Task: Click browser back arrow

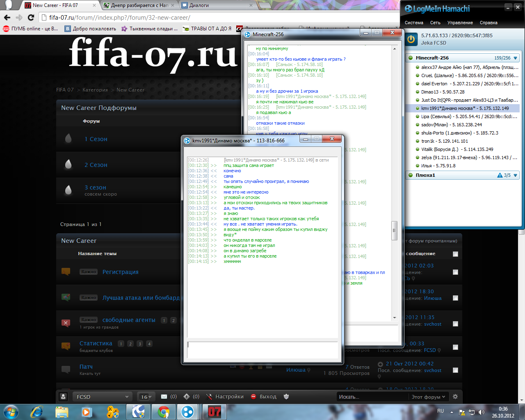Action: 7,18
